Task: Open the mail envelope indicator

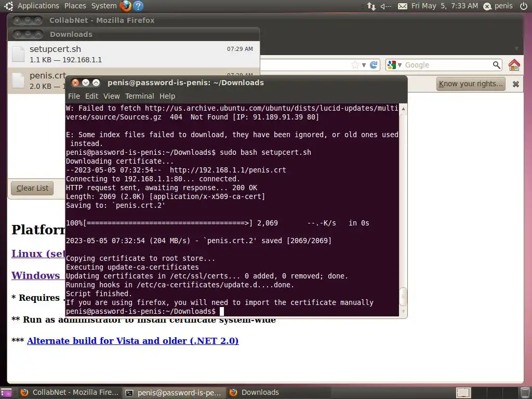Action: pyautogui.click(x=403, y=6)
